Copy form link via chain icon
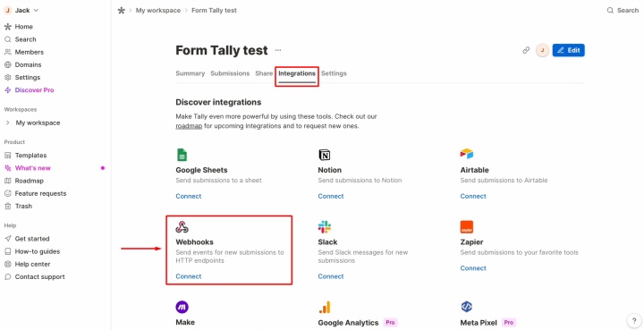 tap(526, 50)
